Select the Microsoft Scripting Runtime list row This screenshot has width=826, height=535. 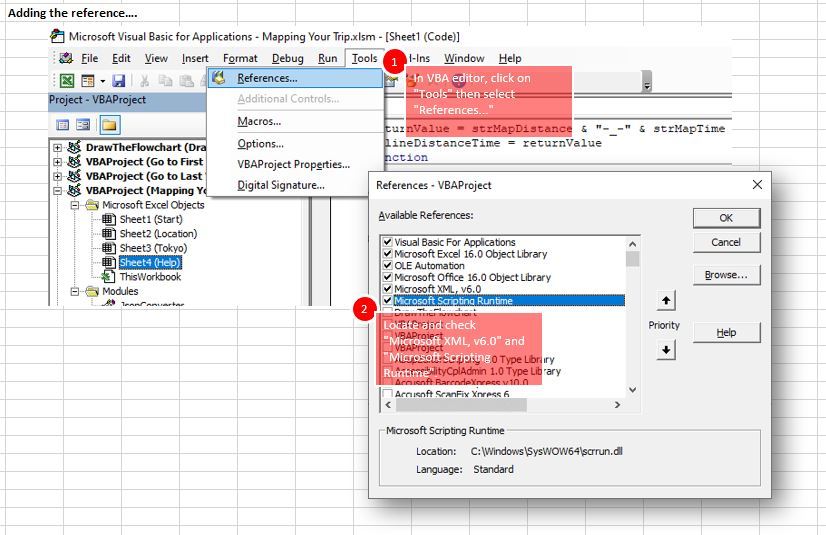tap(509, 301)
